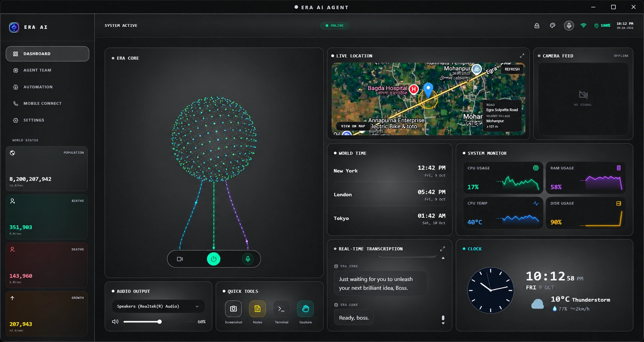Activate the Gesture quick tool
Viewport: 644px width, 342px height.
(x=306, y=309)
